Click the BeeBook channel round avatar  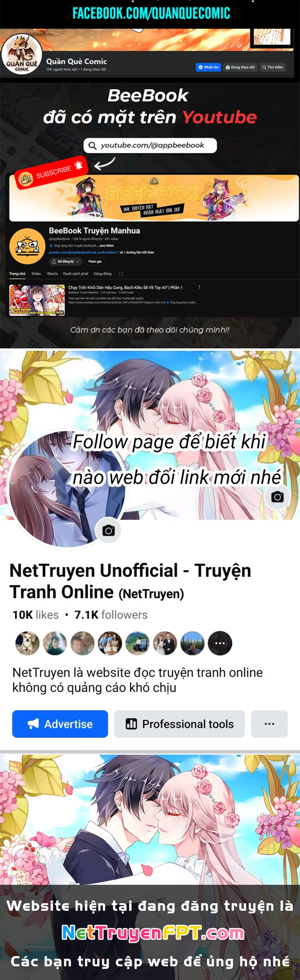point(27,247)
